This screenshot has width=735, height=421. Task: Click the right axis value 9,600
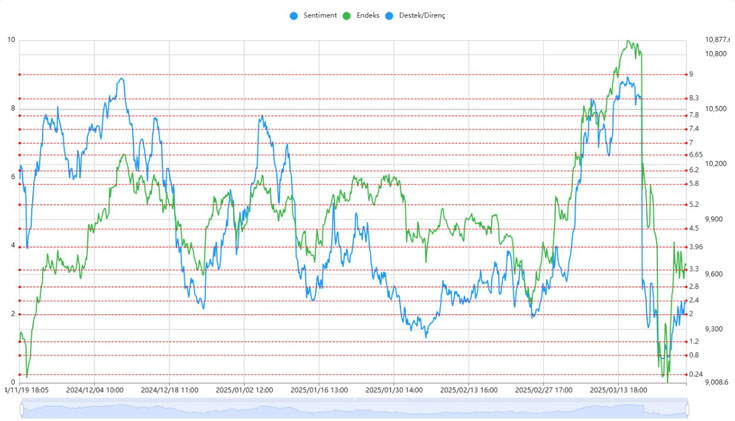(x=714, y=274)
